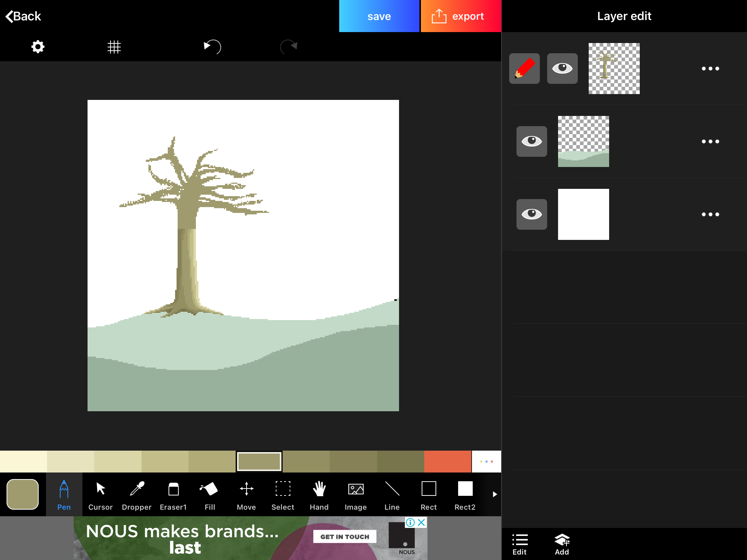The height and width of the screenshot is (560, 747).
Task: Toggle the grid overlay icon
Action: pyautogui.click(x=114, y=47)
